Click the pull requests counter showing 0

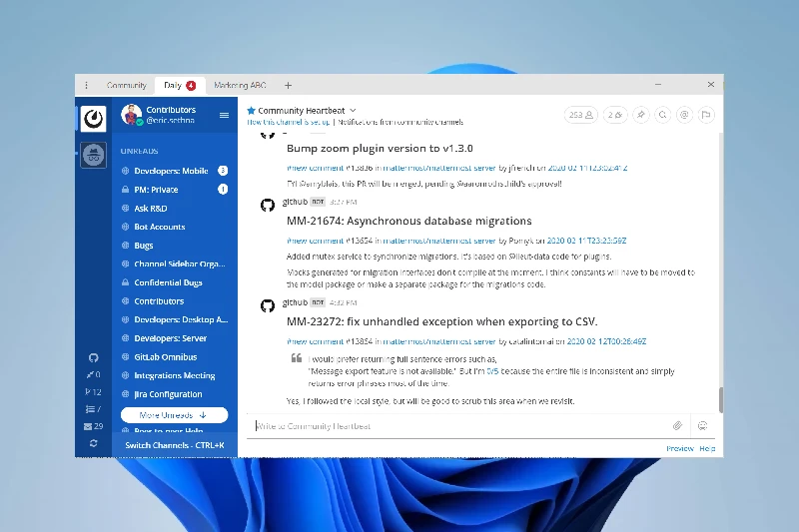click(x=93, y=374)
